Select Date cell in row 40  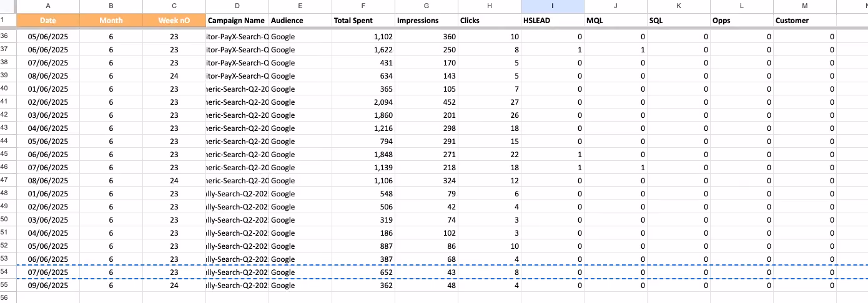pos(48,89)
